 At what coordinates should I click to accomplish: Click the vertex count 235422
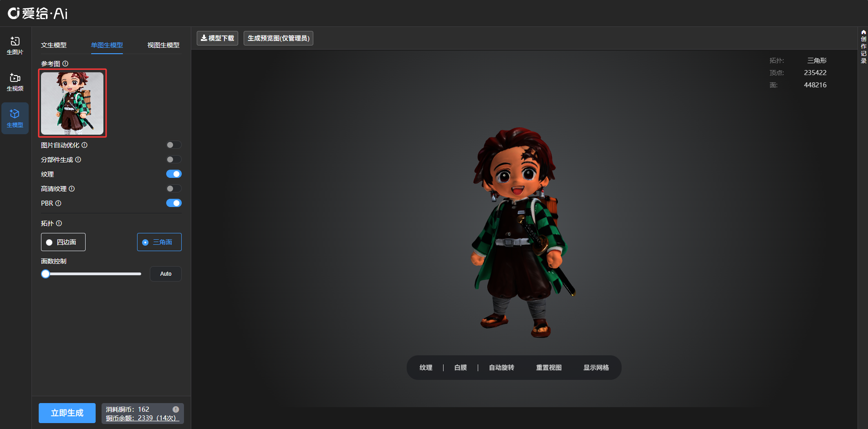[x=815, y=73]
